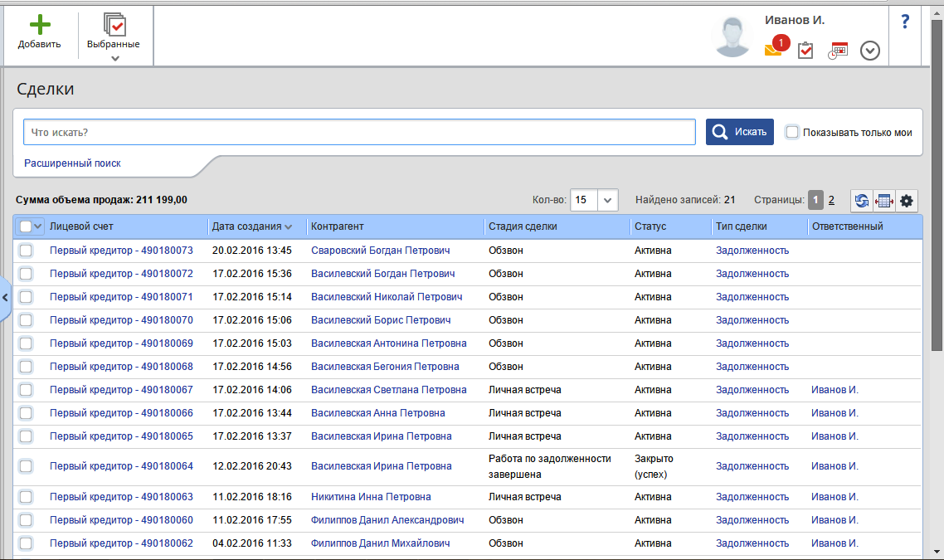The width and height of the screenshot is (944, 560).
Task: Go to page 2 of results
Action: tap(831, 200)
